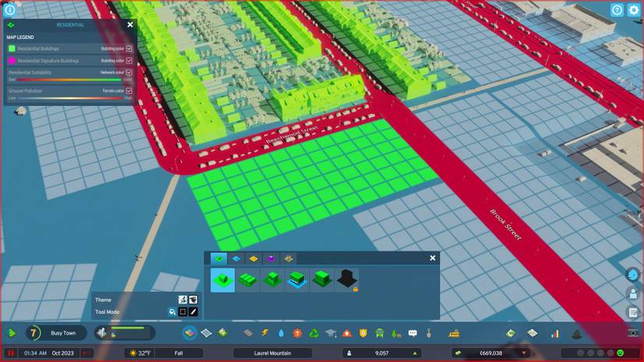Screen dimensions: 644x362
Task: Open the Fire & Rescue menu
Action: click(347, 333)
